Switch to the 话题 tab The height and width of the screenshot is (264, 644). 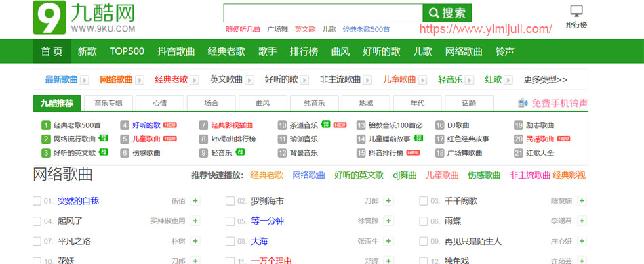(469, 104)
